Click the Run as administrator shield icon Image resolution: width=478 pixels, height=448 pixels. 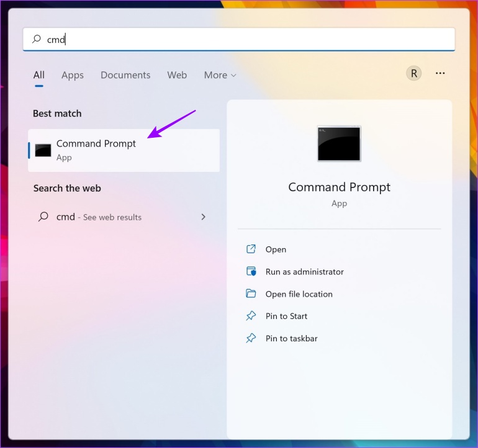point(251,271)
